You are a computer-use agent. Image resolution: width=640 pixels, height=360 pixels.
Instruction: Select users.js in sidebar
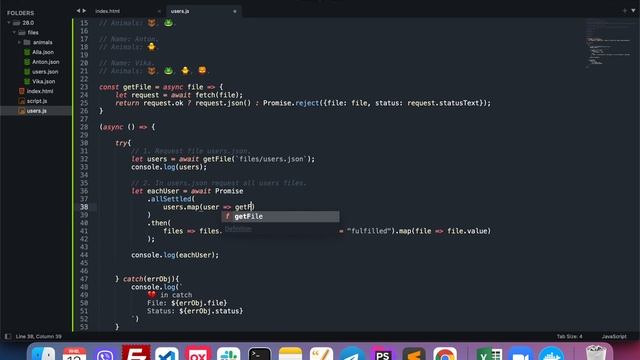point(36,111)
